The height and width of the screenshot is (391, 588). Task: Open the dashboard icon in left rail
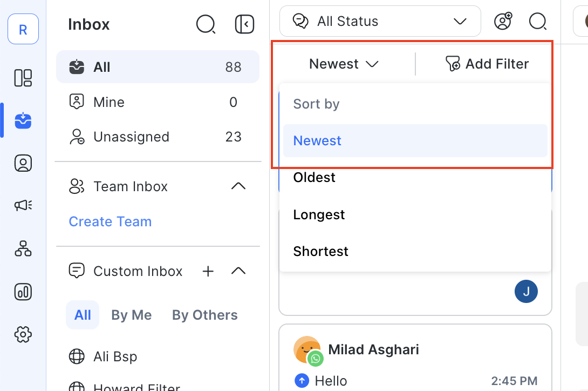23,78
